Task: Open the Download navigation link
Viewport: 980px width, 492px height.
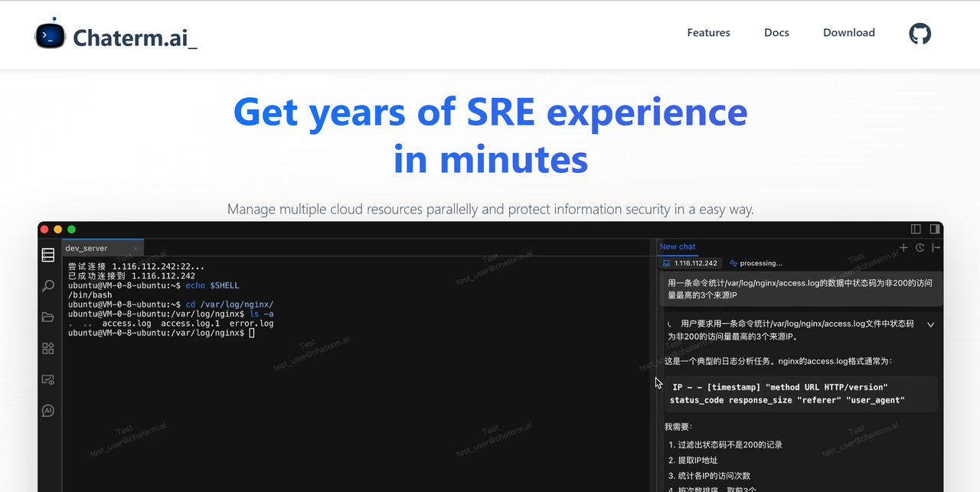Action: point(849,33)
